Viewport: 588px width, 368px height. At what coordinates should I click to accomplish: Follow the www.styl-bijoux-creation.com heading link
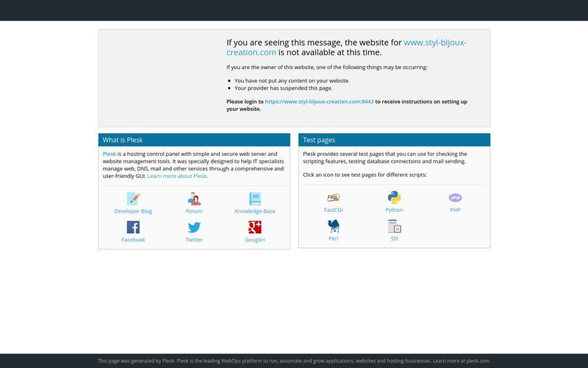click(x=346, y=47)
